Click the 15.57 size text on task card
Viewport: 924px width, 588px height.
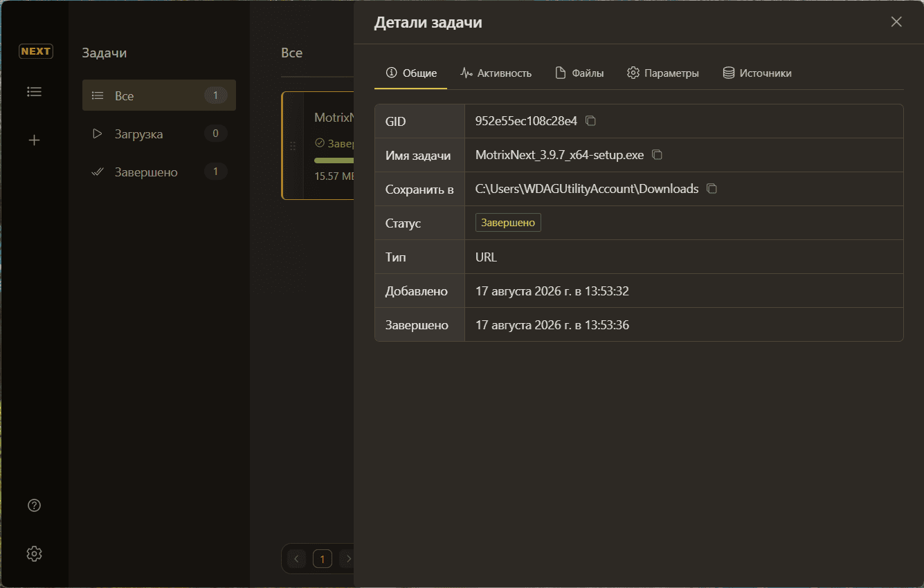pyautogui.click(x=334, y=176)
